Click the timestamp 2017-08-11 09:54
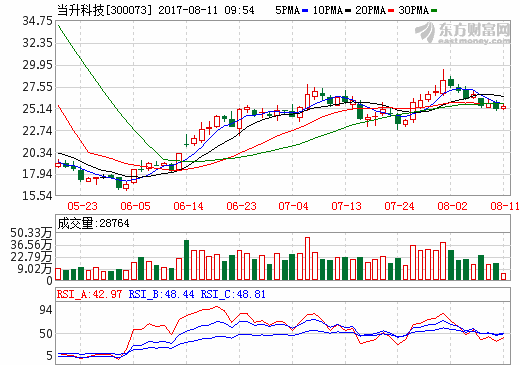520x365 pixels. click(206, 10)
